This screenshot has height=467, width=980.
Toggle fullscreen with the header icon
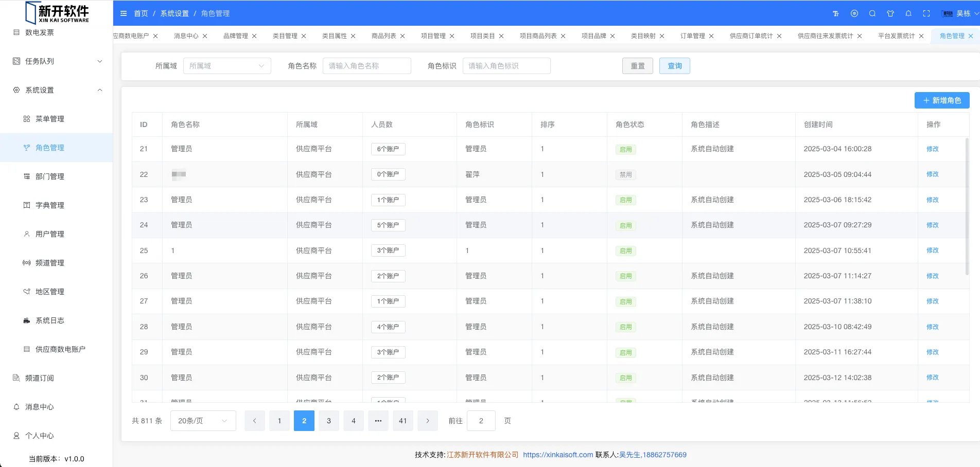pos(926,14)
